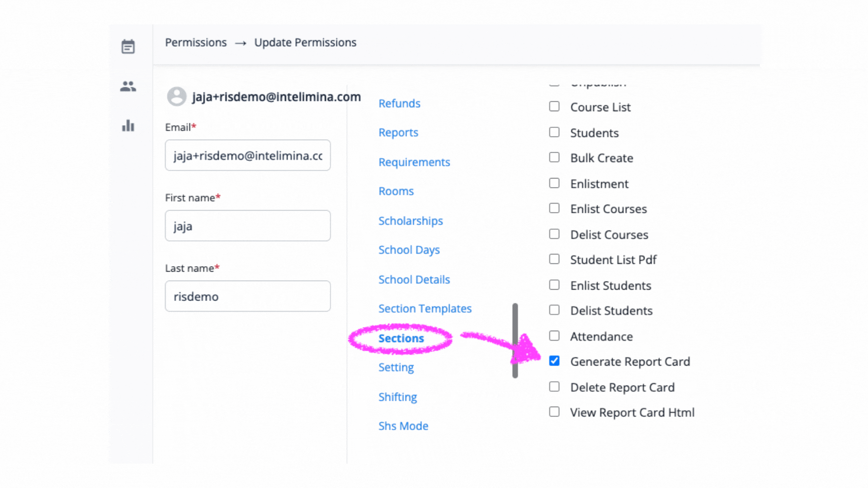The width and height of the screenshot is (868, 488).
Task: Click the Shs Mode link
Action: 403,426
